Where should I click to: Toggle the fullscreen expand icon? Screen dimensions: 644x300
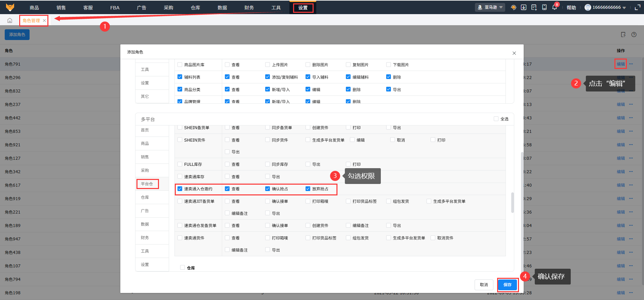click(x=637, y=7)
